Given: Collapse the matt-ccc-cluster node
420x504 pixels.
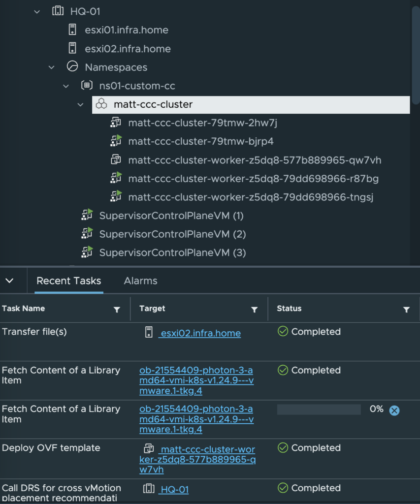Looking at the screenshot, I should tap(80, 104).
